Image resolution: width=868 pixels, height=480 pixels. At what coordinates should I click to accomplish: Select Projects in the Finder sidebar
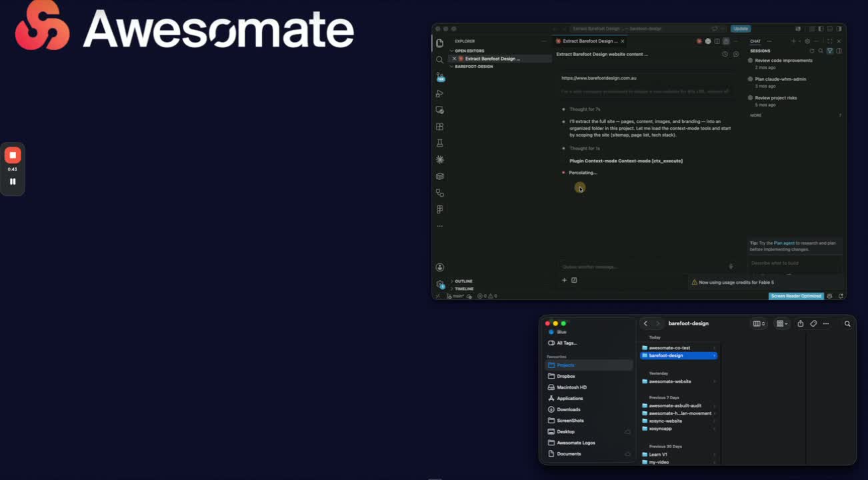tap(589, 365)
